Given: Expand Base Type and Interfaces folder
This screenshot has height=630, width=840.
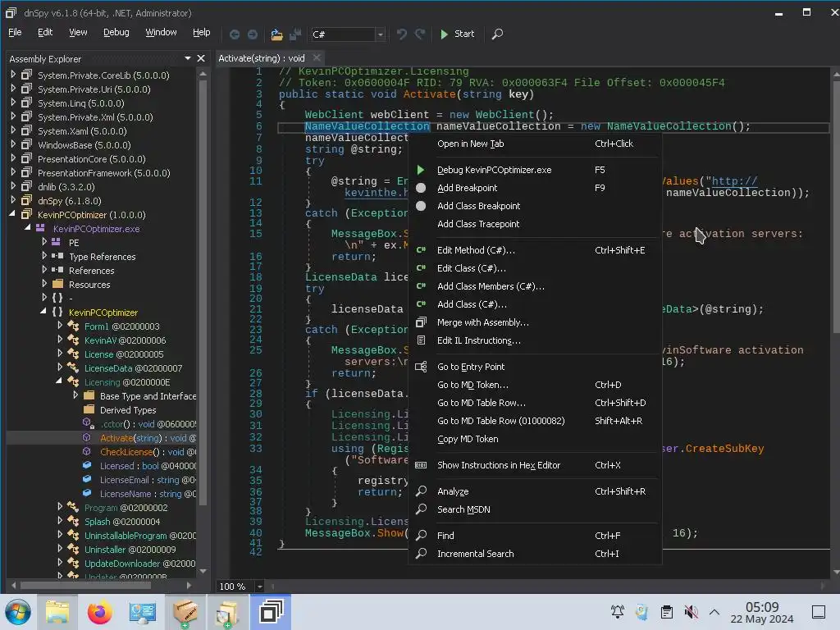Looking at the screenshot, I should (75, 395).
